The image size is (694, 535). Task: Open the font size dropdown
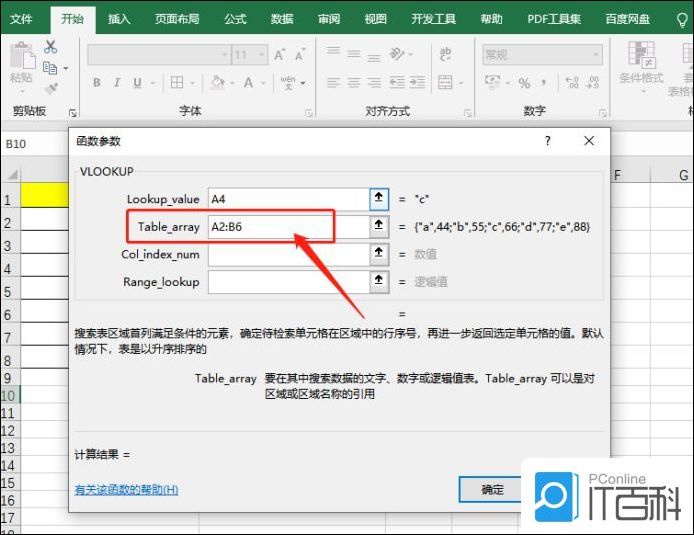tap(262, 55)
